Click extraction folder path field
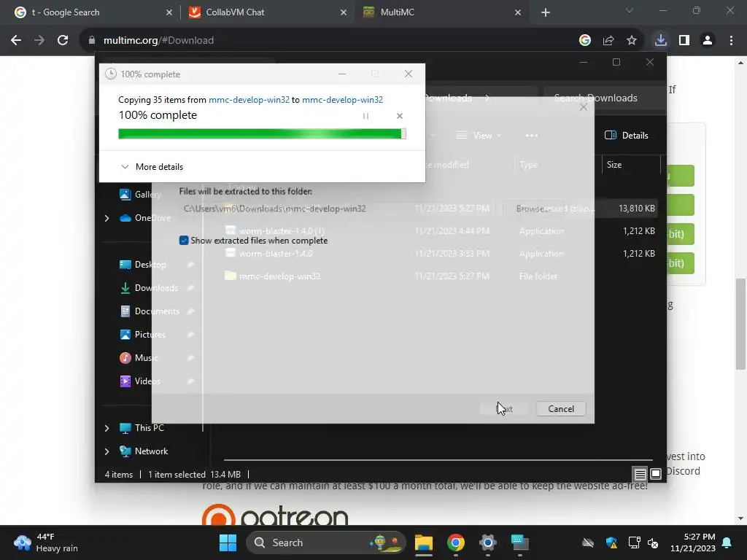Image resolution: width=747 pixels, height=560 pixels. click(338, 209)
